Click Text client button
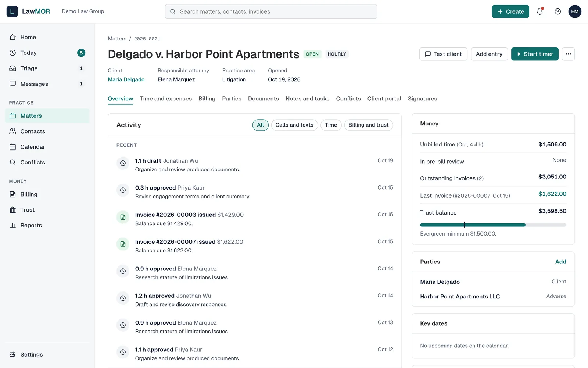This screenshot has width=588, height=368. pyautogui.click(x=443, y=54)
